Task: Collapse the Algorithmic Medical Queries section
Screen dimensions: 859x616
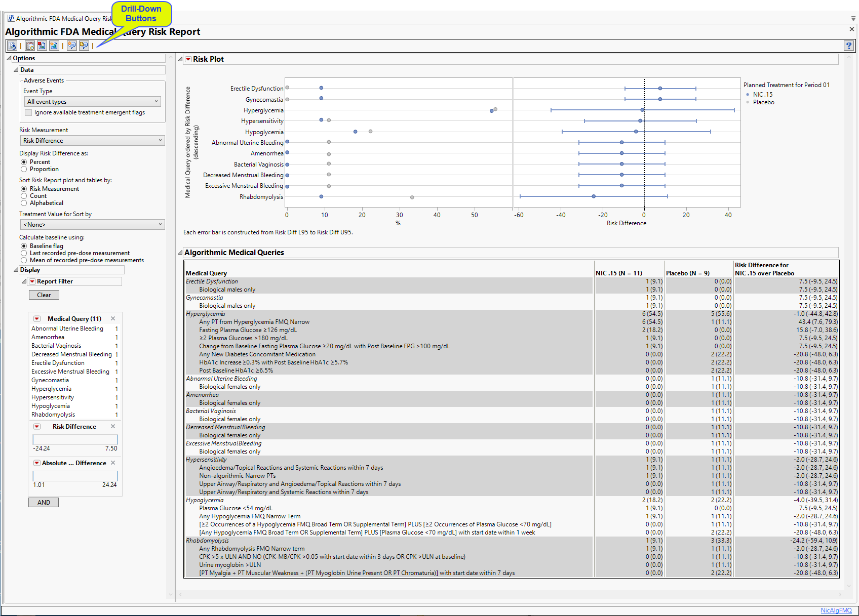Action: point(180,253)
